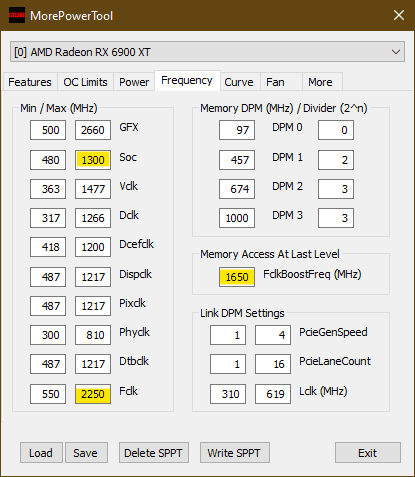Select the Dtbclk maximum field
This screenshot has height=477, width=415.
coord(93,364)
